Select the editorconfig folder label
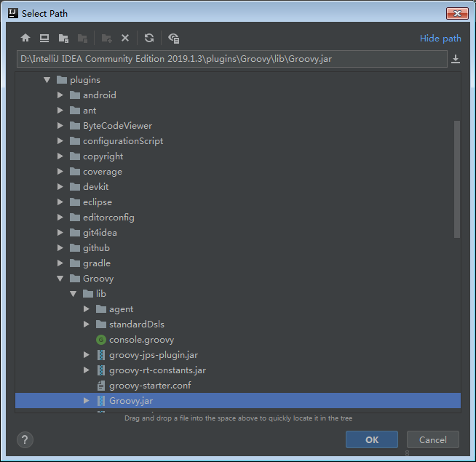The image size is (476, 462). 108,218
